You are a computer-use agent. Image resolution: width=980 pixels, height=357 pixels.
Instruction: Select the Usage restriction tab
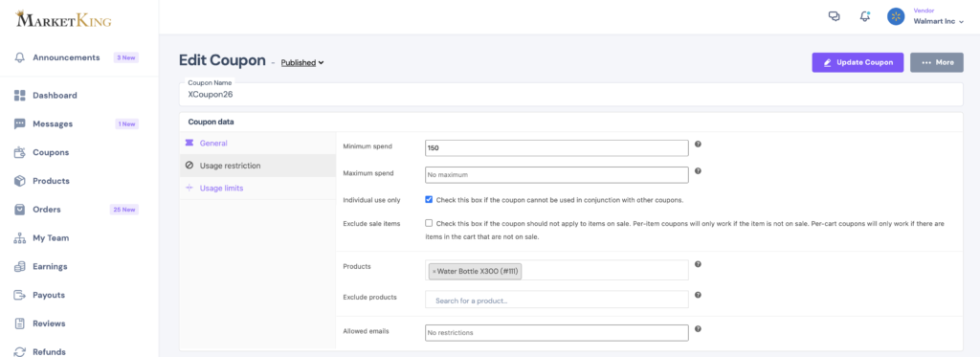coord(257,166)
